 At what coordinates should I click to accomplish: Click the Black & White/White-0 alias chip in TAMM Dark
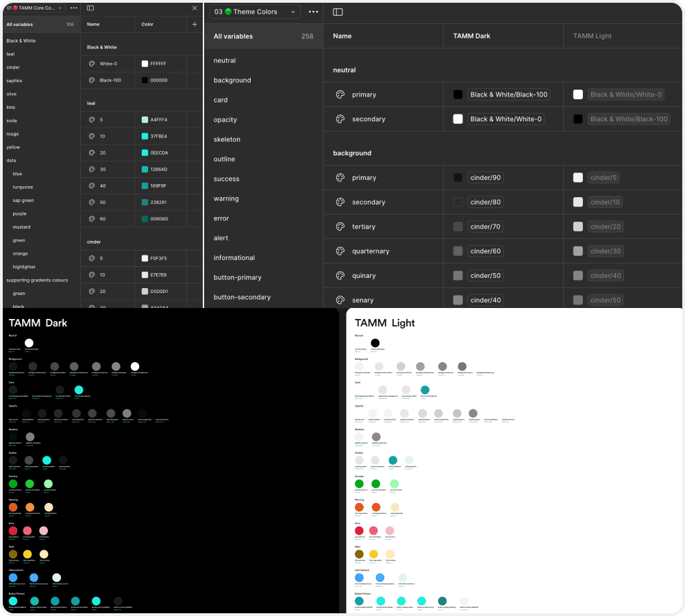coord(506,118)
